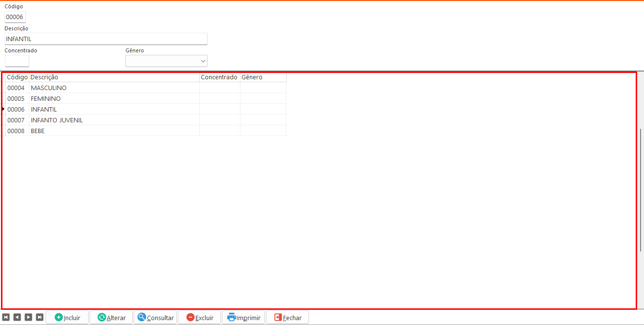644x325 pixels.
Task: Click the next record navigation arrow
Action: (x=28, y=317)
